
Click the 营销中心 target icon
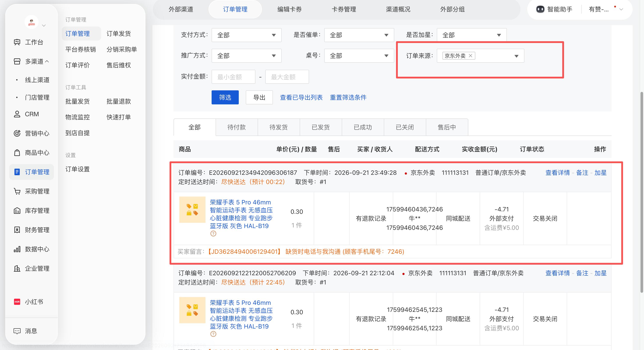[17, 133]
